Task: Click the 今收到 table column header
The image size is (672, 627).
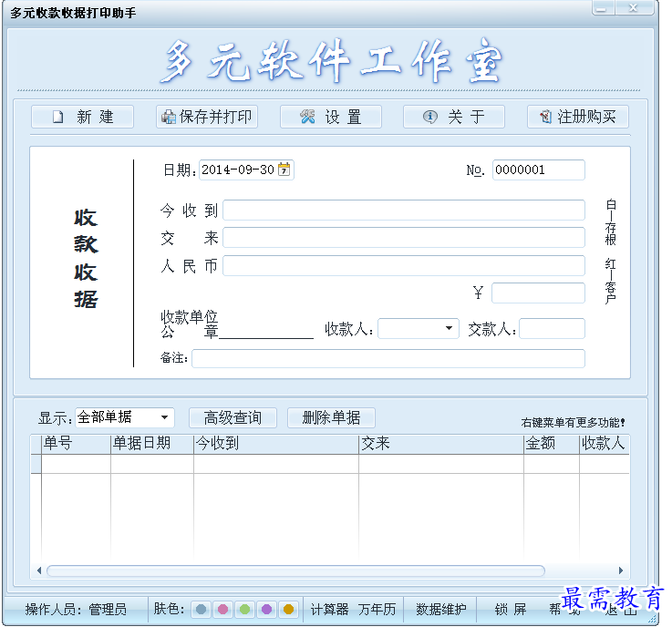Action: point(276,444)
